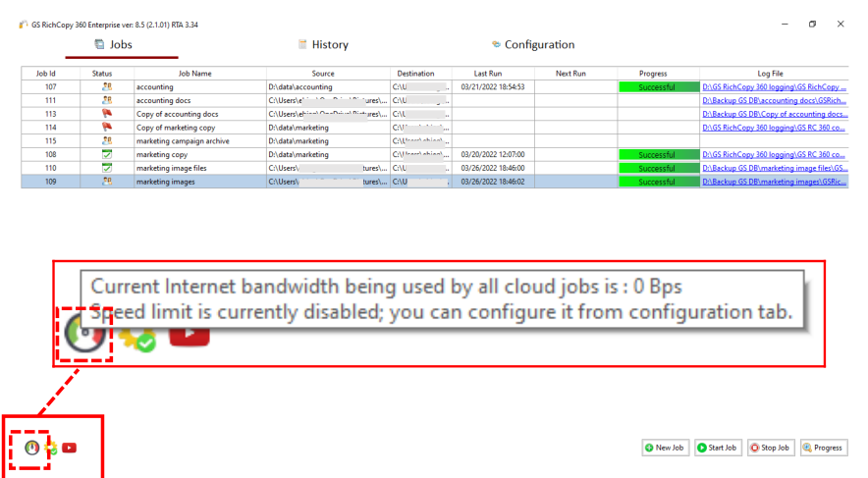868x478 pixels.
Task: Sort by the Log File column header
Action: [x=774, y=73]
